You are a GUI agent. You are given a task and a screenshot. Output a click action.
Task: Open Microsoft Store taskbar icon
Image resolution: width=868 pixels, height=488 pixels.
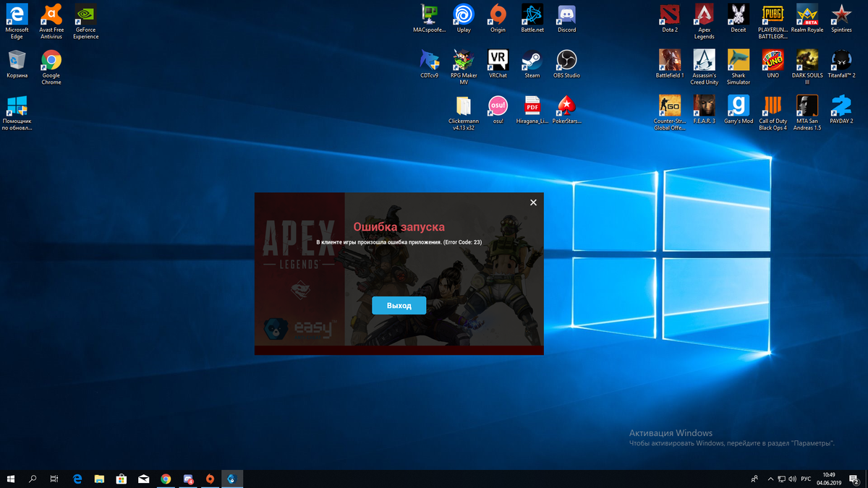pyautogui.click(x=122, y=479)
